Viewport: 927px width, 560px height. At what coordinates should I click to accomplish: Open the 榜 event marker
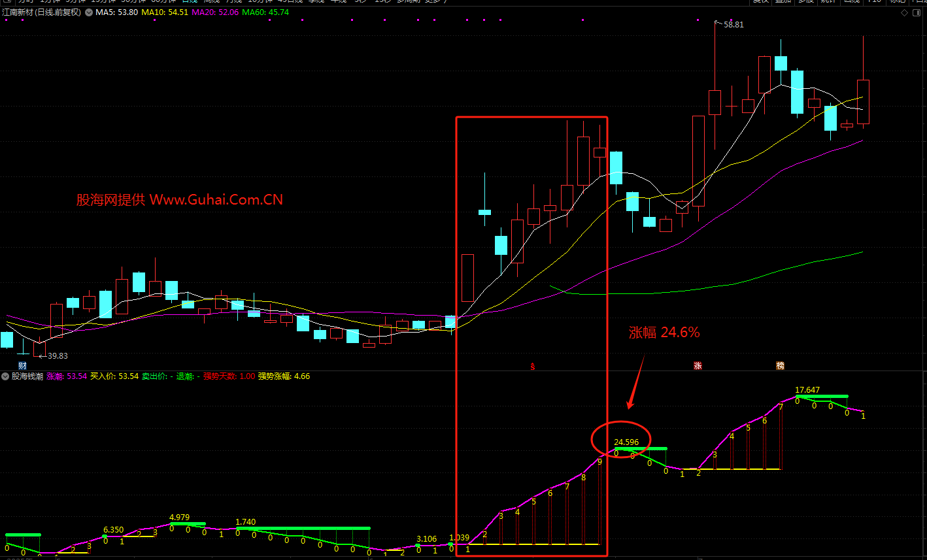780,366
